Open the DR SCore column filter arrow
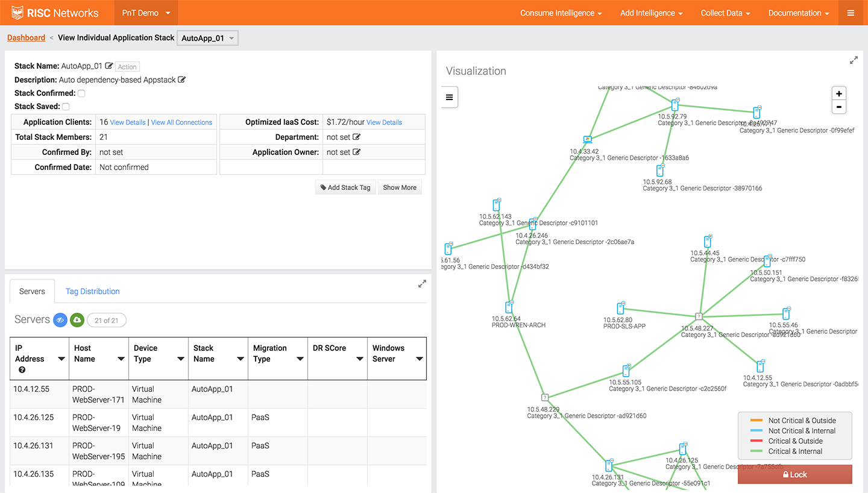The image size is (868, 493). tap(359, 359)
